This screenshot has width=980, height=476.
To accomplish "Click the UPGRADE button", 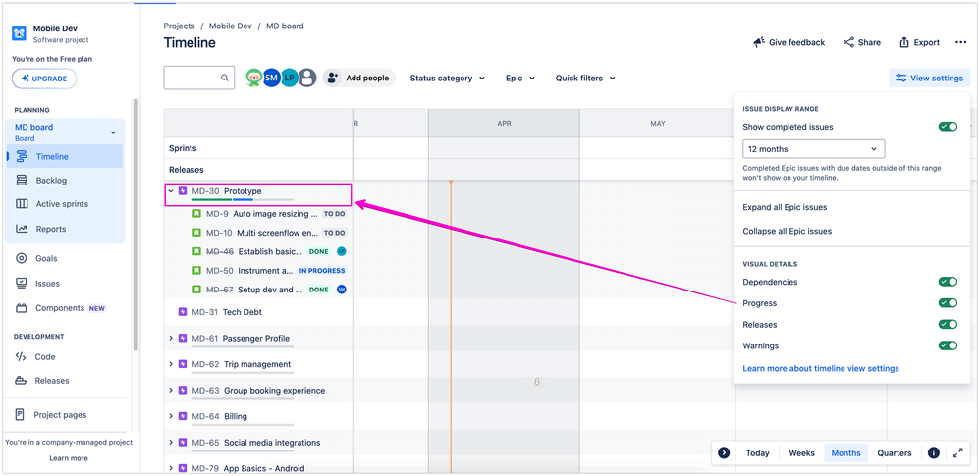I will pos(44,79).
